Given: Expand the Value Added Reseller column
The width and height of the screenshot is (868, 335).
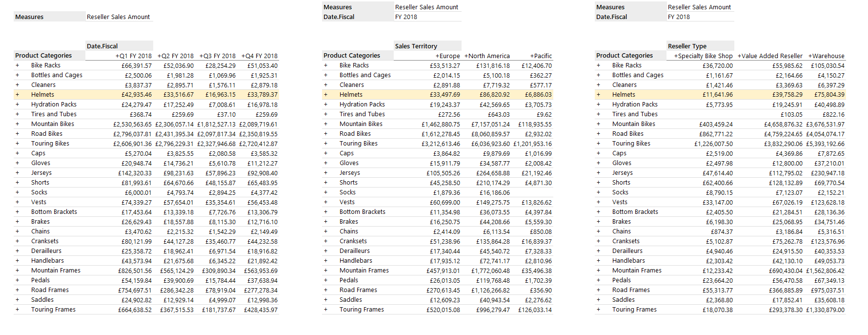Looking at the screenshot, I should (x=739, y=56).
